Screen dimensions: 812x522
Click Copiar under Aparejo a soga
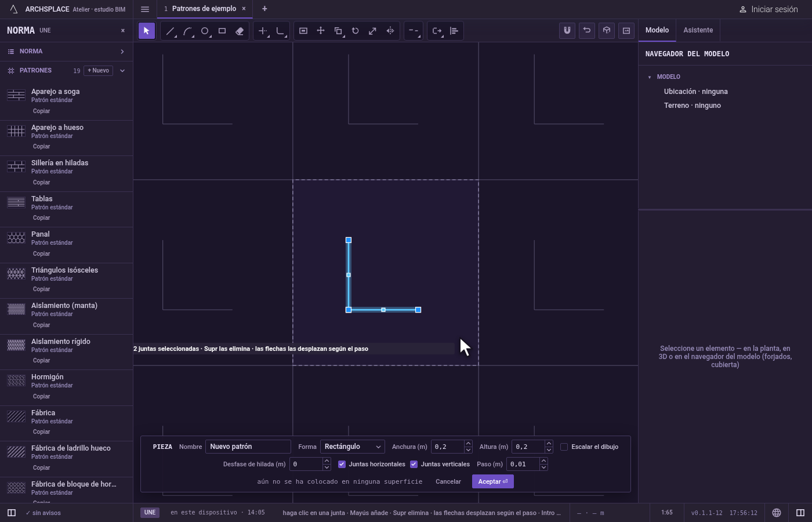pos(41,111)
